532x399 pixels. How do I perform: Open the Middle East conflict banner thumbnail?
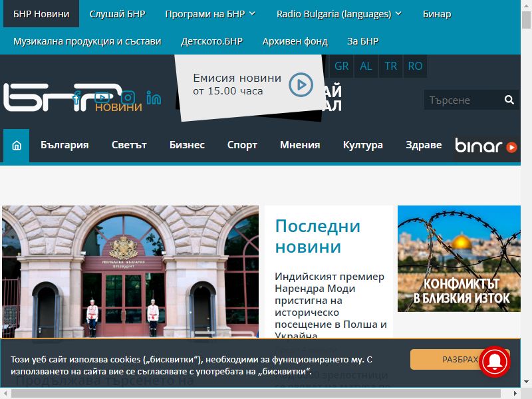click(459, 259)
